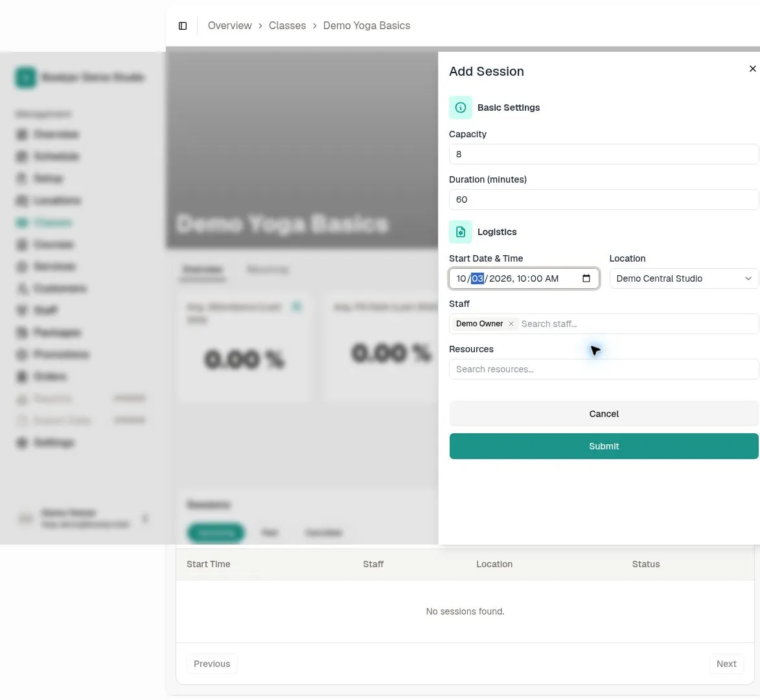Click the Basic Settings info icon

point(461,107)
